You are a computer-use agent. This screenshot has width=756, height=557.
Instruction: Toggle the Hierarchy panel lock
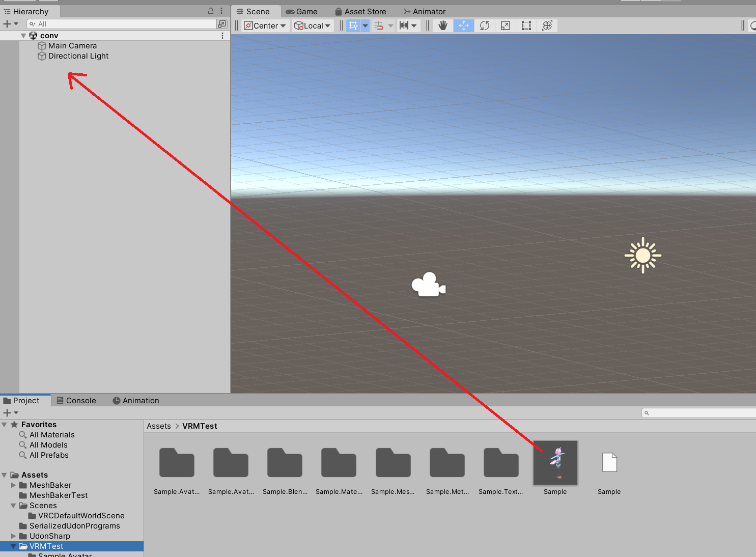pyautogui.click(x=211, y=11)
